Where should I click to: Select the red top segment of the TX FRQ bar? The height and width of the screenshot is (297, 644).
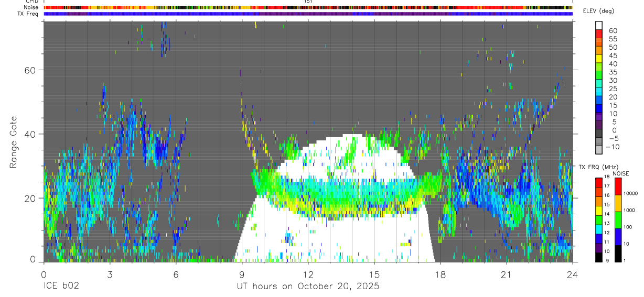pos(598,182)
